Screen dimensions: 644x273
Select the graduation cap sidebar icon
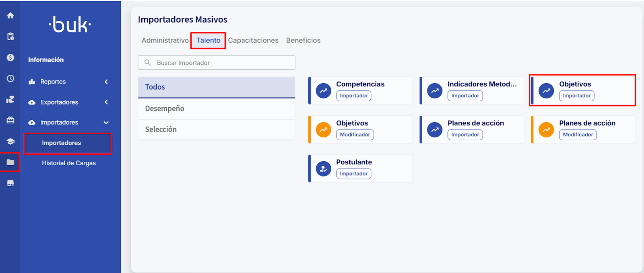coord(10,141)
